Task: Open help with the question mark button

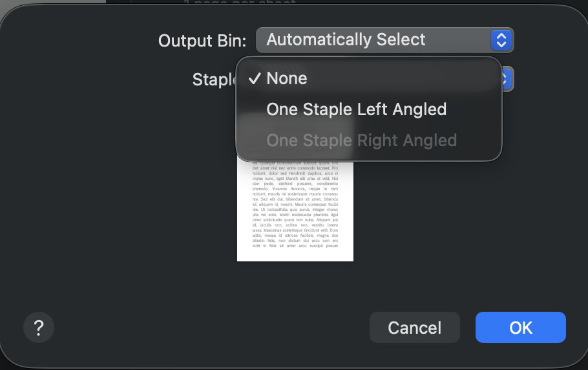Action: tap(39, 327)
